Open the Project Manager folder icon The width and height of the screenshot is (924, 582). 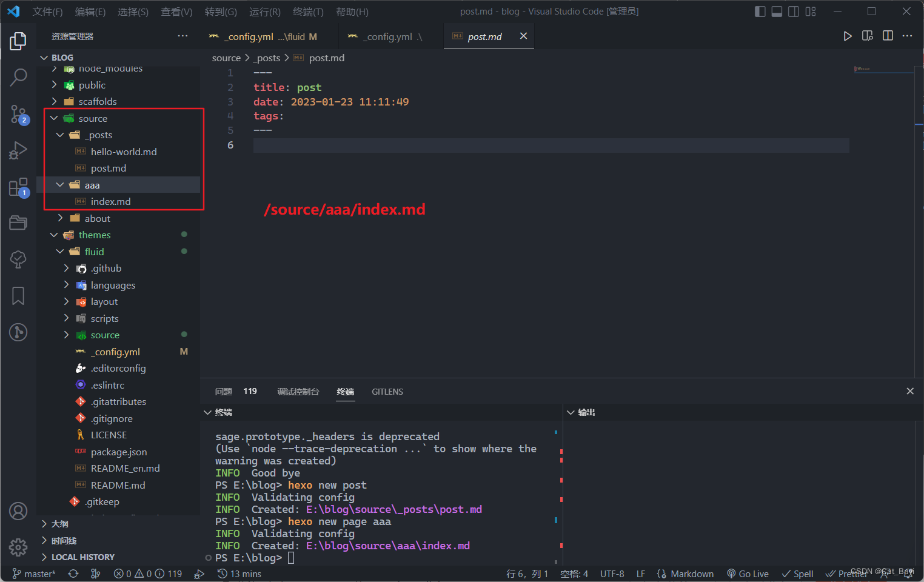[18, 222]
